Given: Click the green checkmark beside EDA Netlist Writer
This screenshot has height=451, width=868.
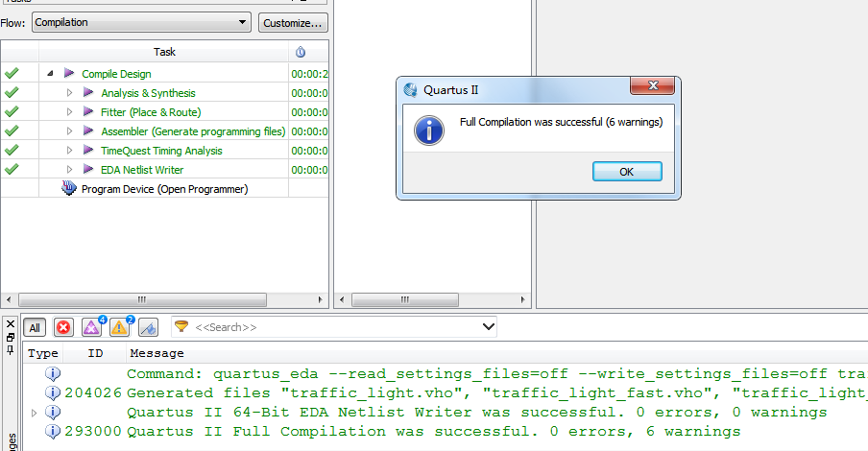Looking at the screenshot, I should [x=12, y=169].
